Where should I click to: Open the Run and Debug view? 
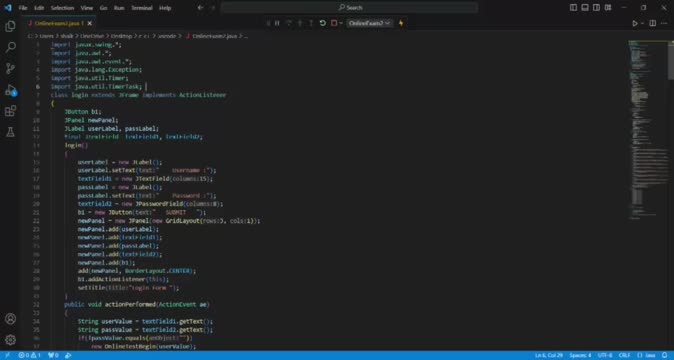pyautogui.click(x=10, y=90)
